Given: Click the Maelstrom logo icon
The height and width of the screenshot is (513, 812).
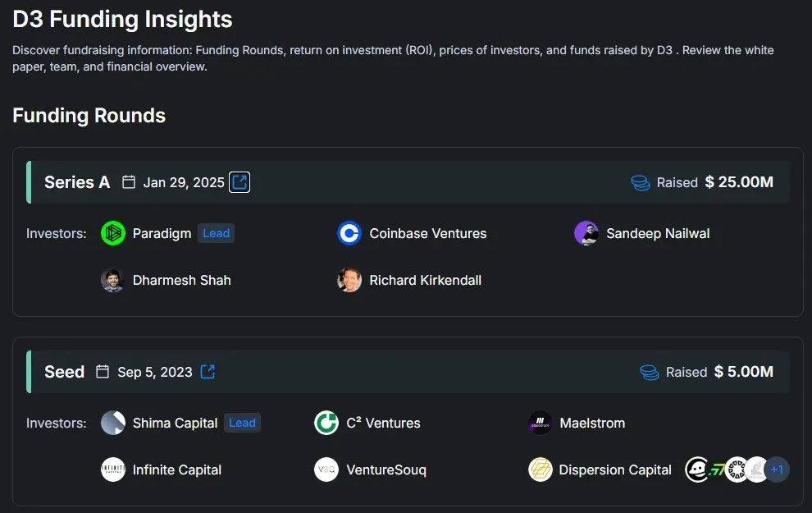Looking at the screenshot, I should point(541,423).
